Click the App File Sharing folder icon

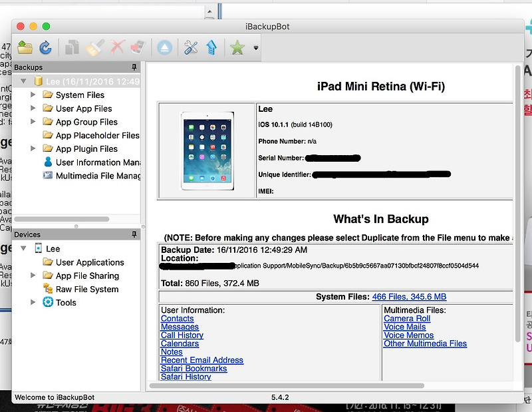point(48,275)
